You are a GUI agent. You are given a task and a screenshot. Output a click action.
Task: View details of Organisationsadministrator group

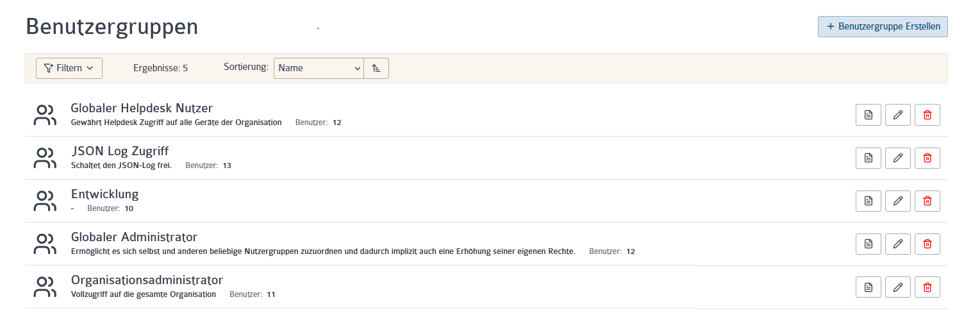[868, 287]
